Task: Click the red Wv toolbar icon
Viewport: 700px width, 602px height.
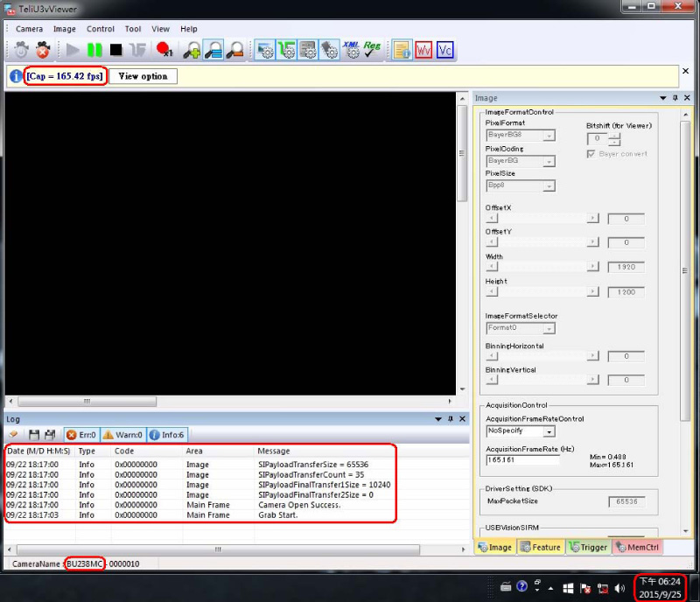Action: point(423,50)
